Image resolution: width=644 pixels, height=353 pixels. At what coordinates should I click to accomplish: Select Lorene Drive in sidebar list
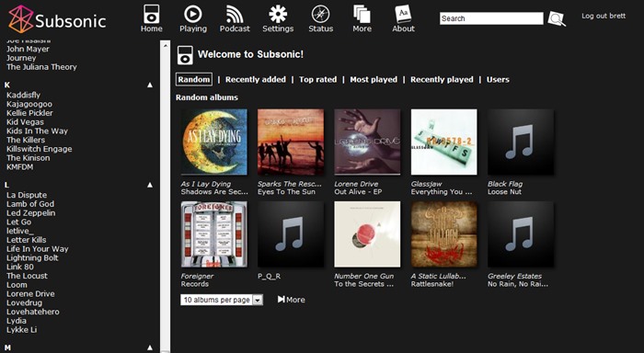pyautogui.click(x=30, y=294)
